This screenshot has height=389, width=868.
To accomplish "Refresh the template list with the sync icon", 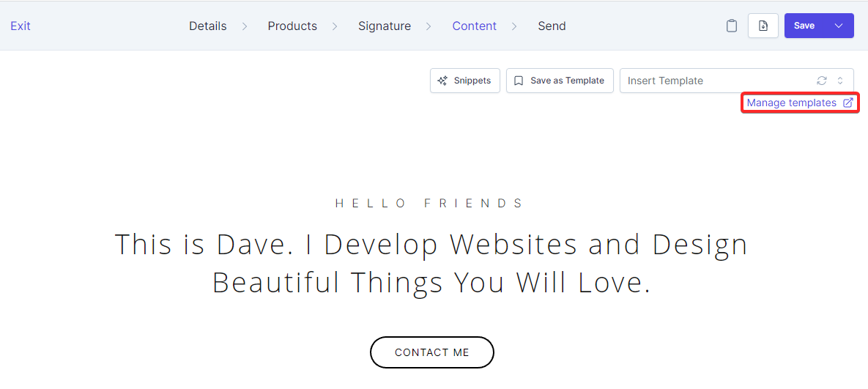I will point(822,81).
